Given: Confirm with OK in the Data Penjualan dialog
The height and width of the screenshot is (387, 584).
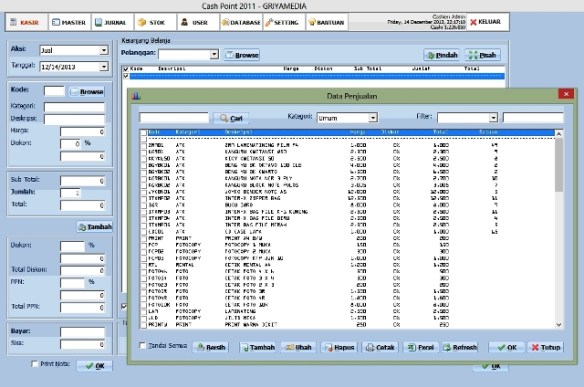Looking at the screenshot, I should tap(507, 347).
